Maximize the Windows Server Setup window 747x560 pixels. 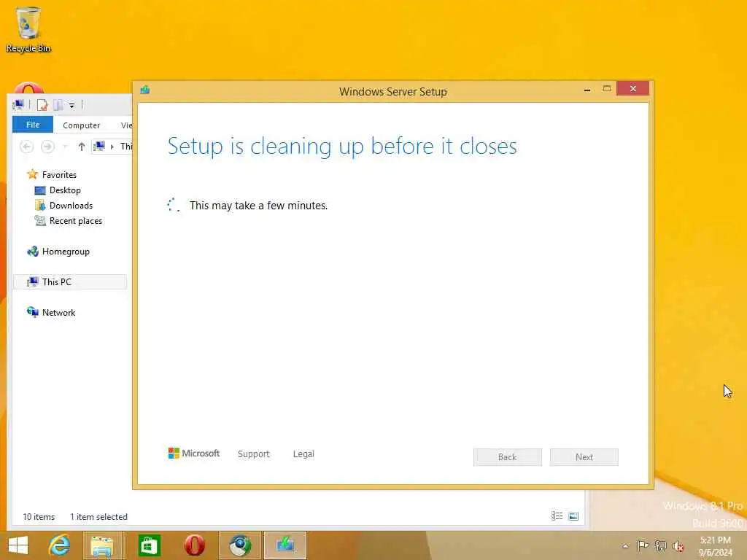pyautogui.click(x=606, y=88)
